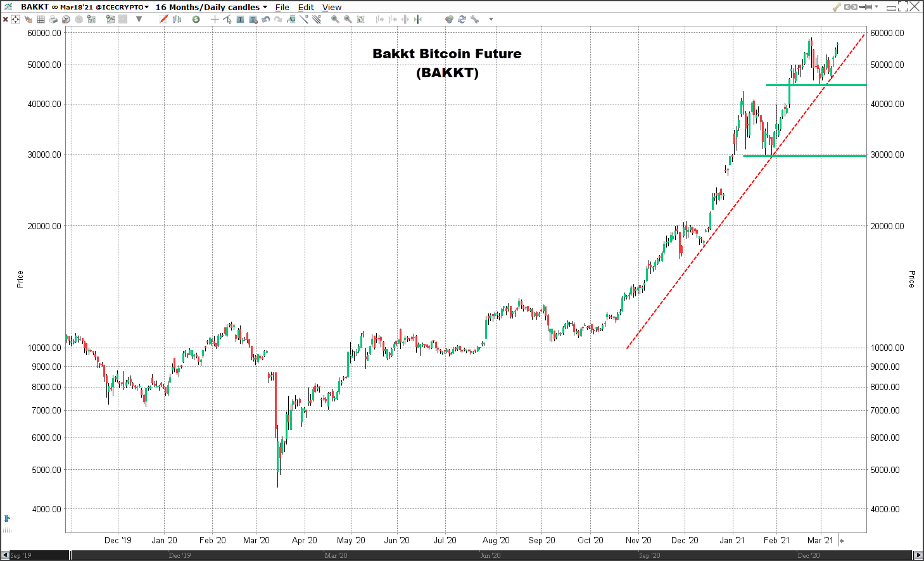Click the greyed round record icon

[x=79, y=19]
